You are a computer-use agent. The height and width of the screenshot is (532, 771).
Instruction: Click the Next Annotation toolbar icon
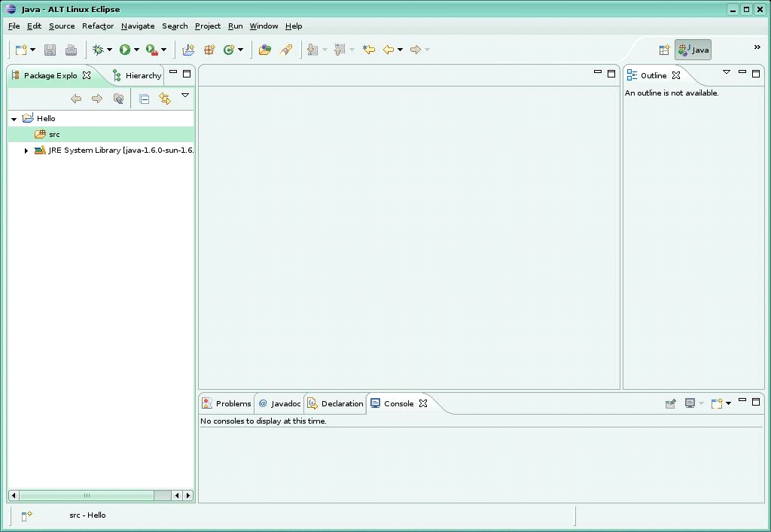[312, 50]
